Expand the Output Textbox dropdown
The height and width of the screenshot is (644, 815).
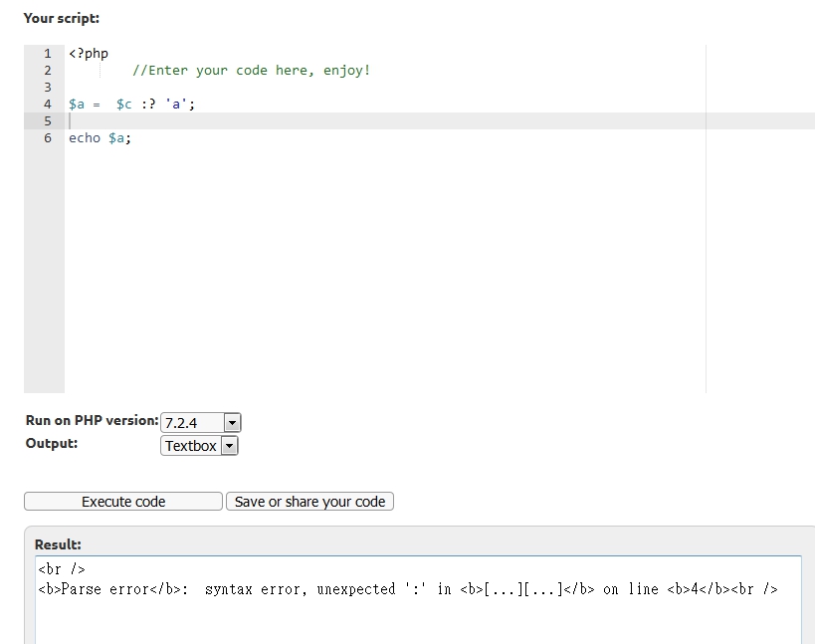(x=199, y=446)
